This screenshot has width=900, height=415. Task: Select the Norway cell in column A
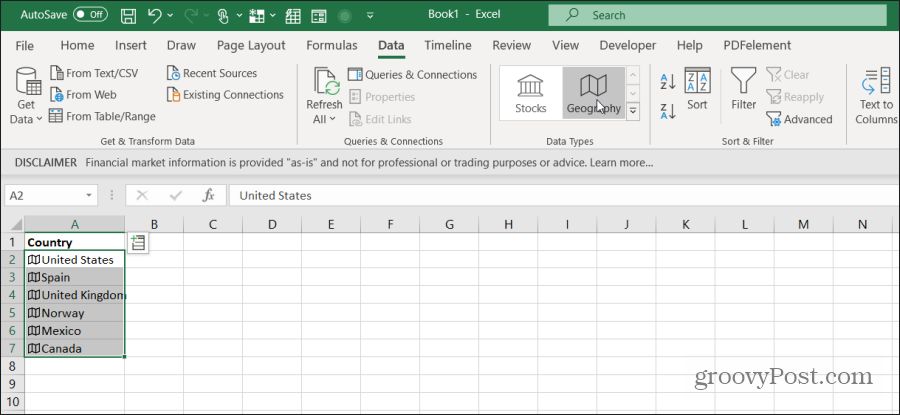pos(75,313)
